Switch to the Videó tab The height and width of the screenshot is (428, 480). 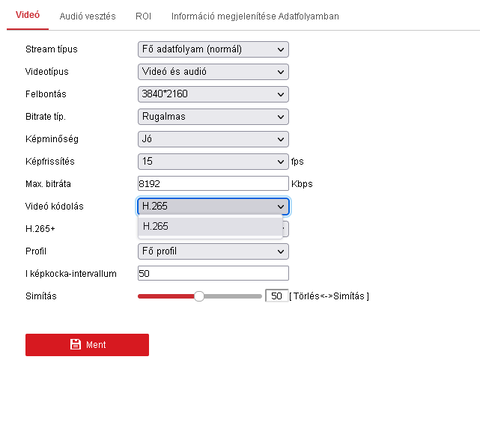tap(28, 15)
